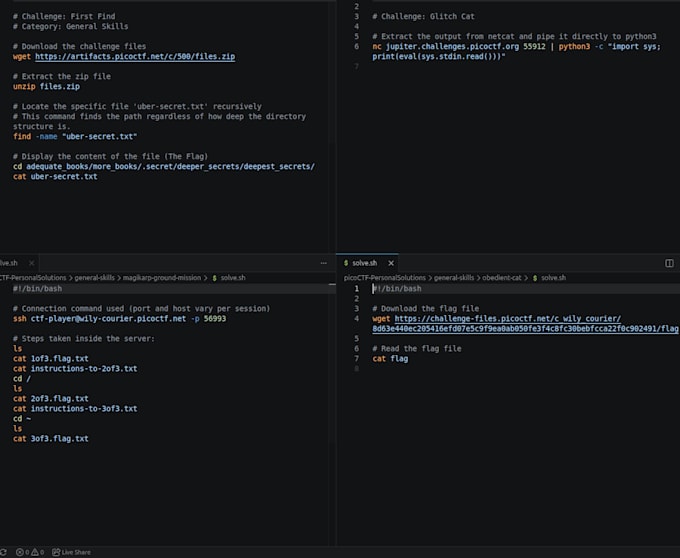Click 'cat instructions-to-2of3.txt' line

(75, 369)
